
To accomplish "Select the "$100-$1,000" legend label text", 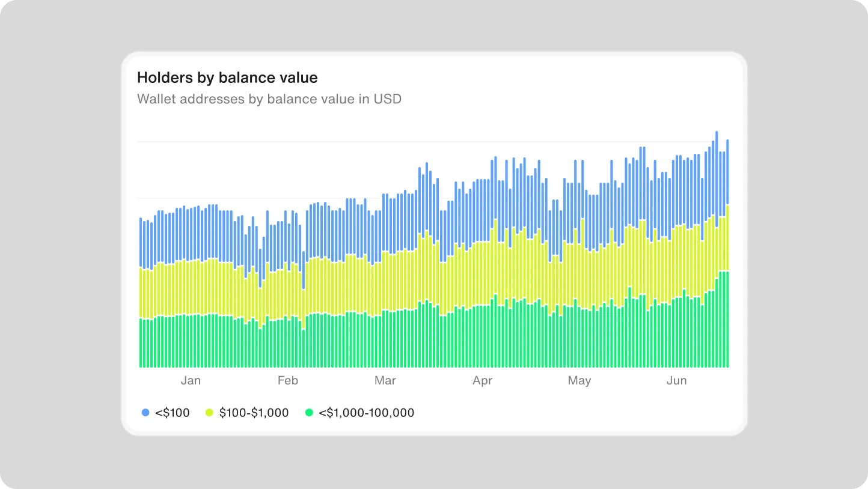I will [x=254, y=413].
